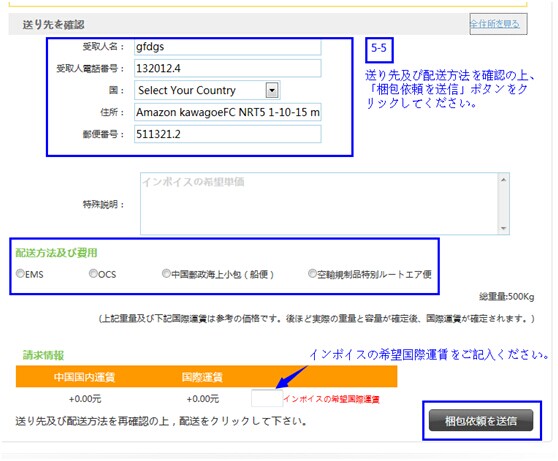Click the 送り先を確認 section header

[x=53, y=25]
